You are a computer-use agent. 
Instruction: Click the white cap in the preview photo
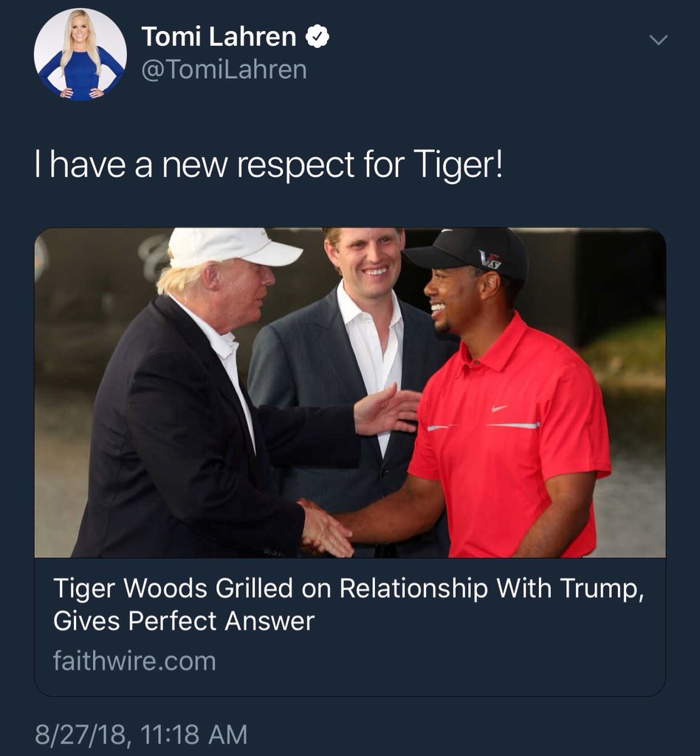(x=233, y=247)
